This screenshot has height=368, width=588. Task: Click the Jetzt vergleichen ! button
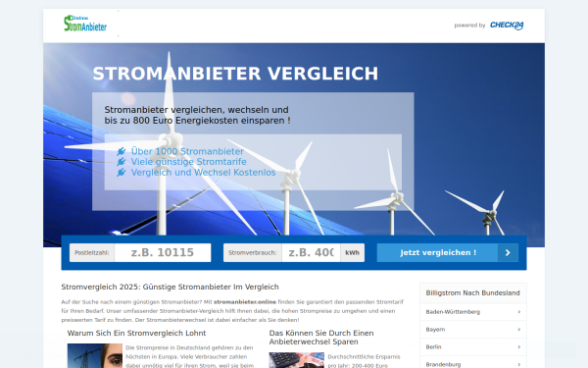pyautogui.click(x=448, y=253)
